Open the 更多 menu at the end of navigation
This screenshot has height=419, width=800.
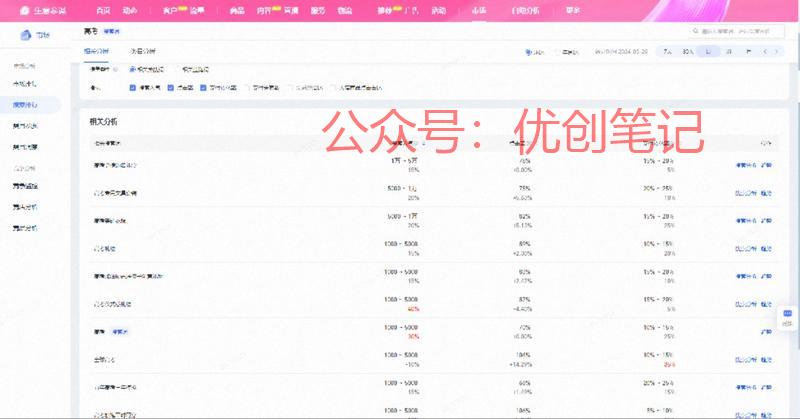pos(573,10)
